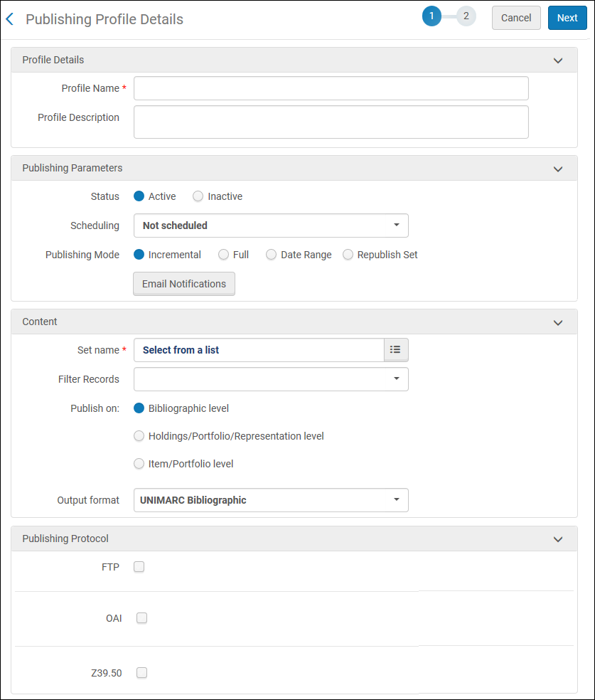Image resolution: width=595 pixels, height=700 pixels.
Task: Open the Filter Records dropdown
Action: 271,379
